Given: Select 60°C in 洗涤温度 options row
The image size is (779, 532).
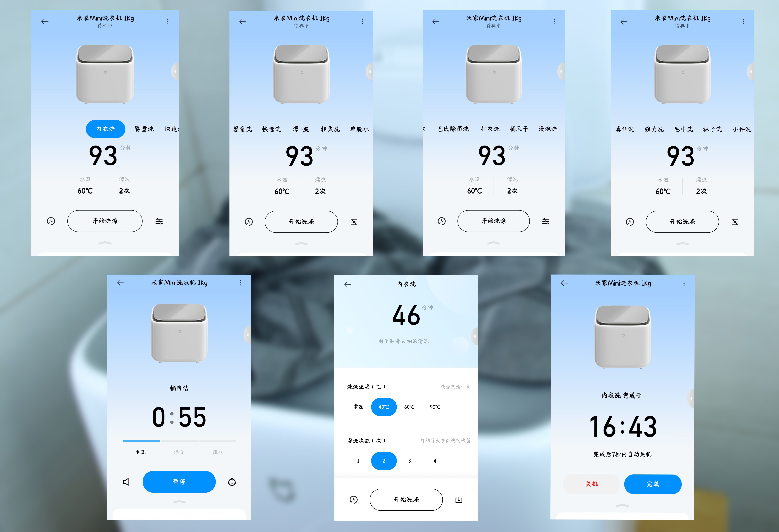Looking at the screenshot, I should 409,407.
